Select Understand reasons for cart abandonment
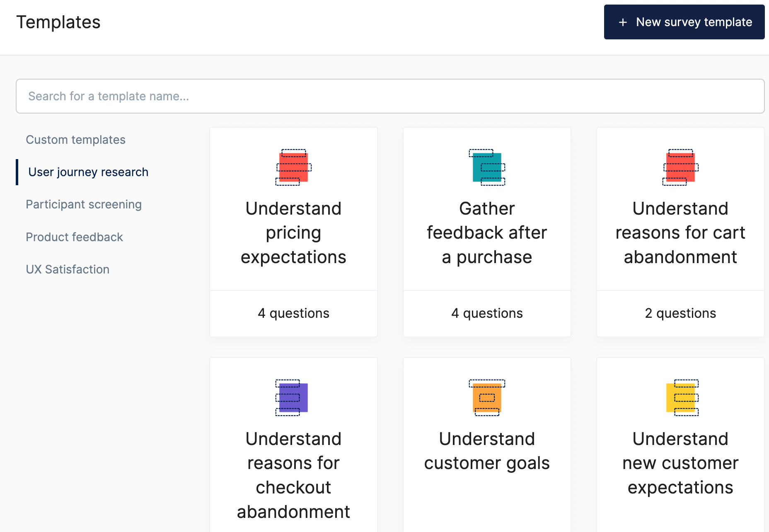The height and width of the screenshot is (532, 769). coord(680,233)
